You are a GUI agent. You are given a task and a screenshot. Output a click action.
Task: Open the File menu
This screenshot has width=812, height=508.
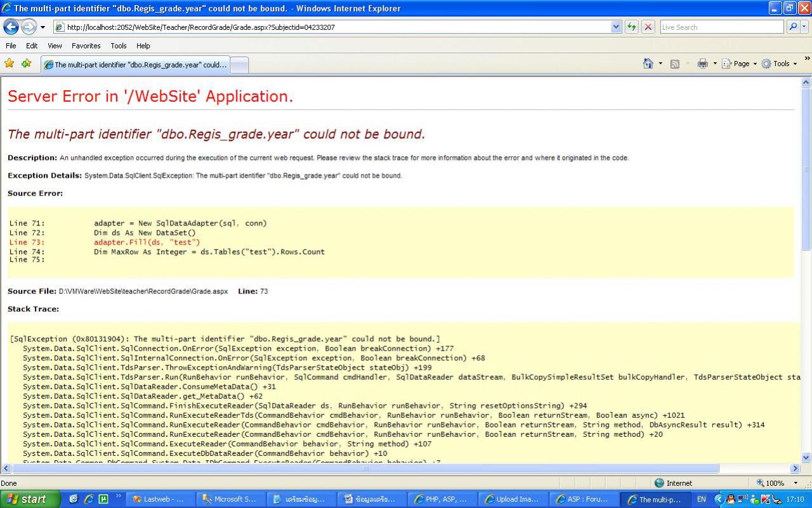point(11,46)
